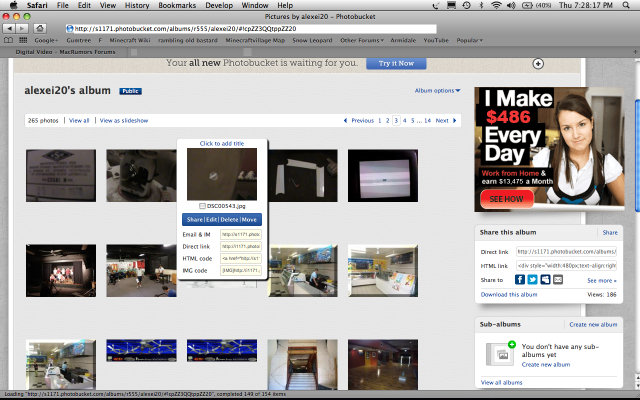This screenshot has width=640, height=400.
Task: Click View all photos link
Action: point(79,120)
